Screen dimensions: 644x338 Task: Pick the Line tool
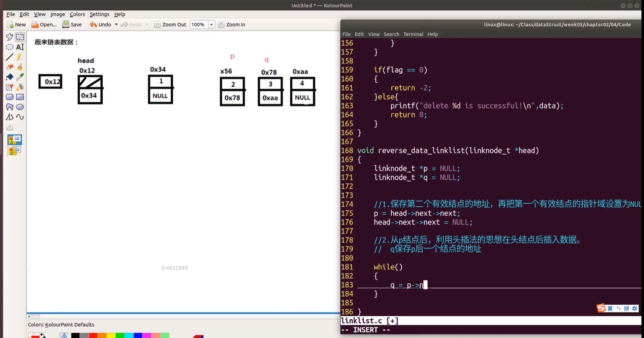click(x=9, y=57)
